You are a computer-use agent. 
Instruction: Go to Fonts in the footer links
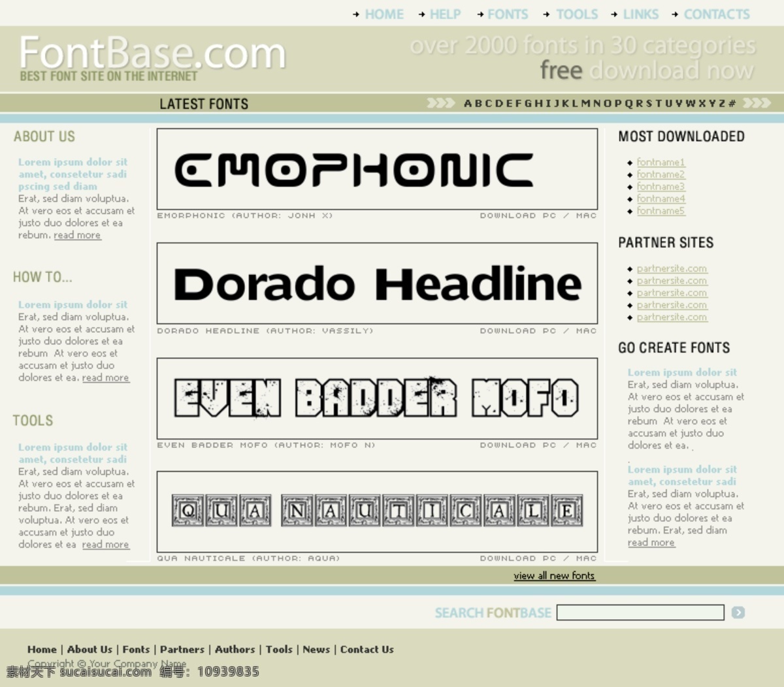coord(136,649)
